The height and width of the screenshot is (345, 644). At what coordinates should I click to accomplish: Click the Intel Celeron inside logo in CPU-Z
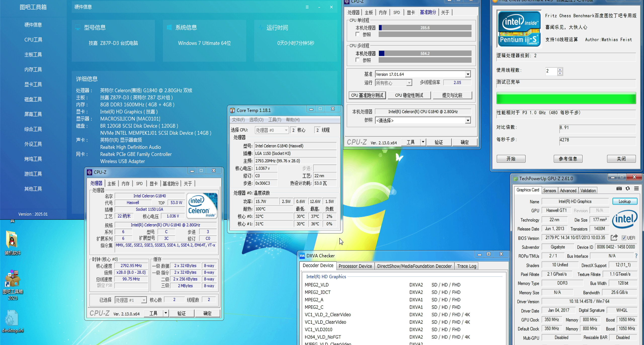click(202, 206)
